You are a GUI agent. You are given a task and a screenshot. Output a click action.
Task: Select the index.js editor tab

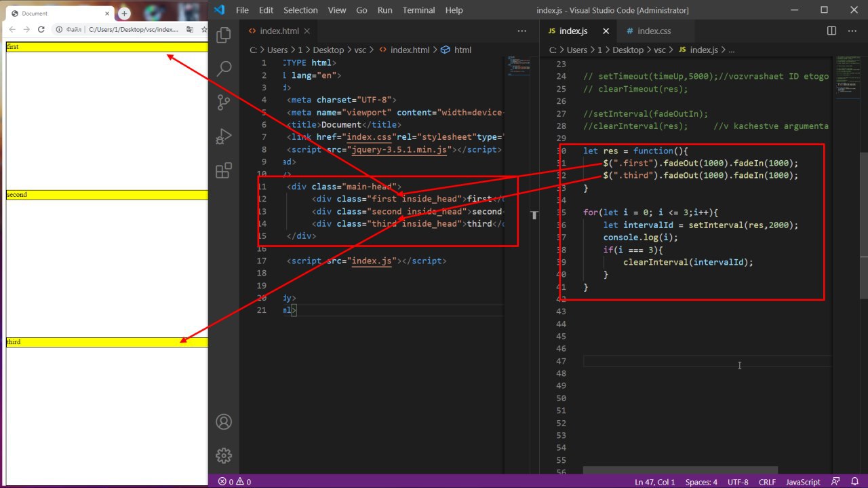[x=578, y=31]
